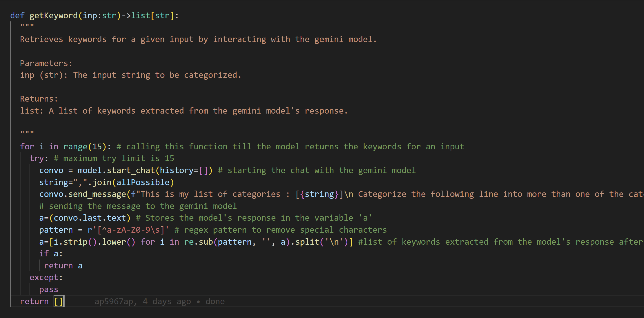Viewport: 644px width, 318px height.
Task: Place cursor on the final return [] brackets
Action: pos(59,301)
